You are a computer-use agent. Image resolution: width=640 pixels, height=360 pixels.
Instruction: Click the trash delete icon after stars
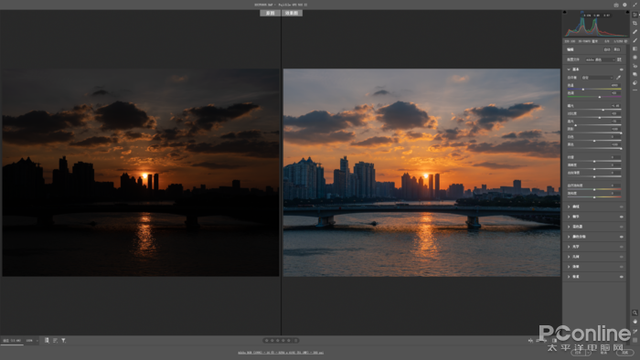[x=296, y=340]
